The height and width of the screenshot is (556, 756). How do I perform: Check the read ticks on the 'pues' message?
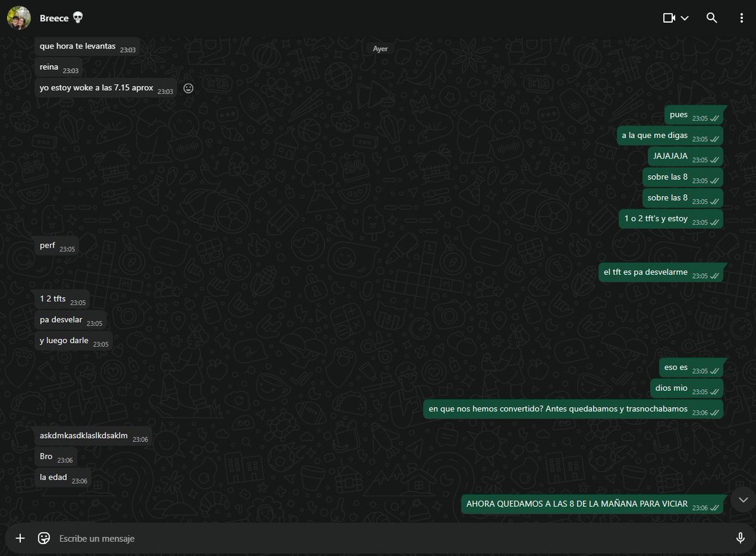point(714,118)
